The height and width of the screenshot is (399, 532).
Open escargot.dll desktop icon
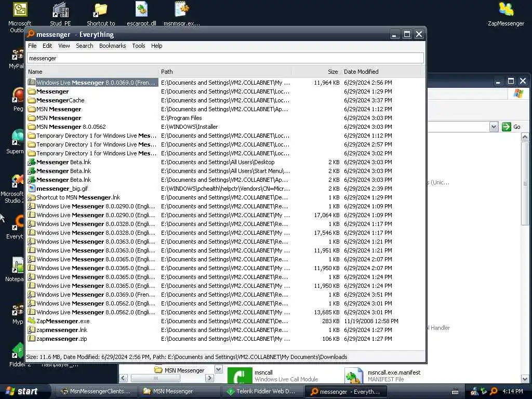[x=141, y=14]
